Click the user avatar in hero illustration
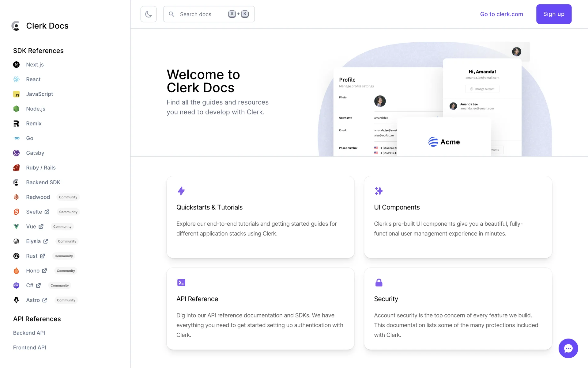Screen dimensions: 588x368 [x=516, y=52]
